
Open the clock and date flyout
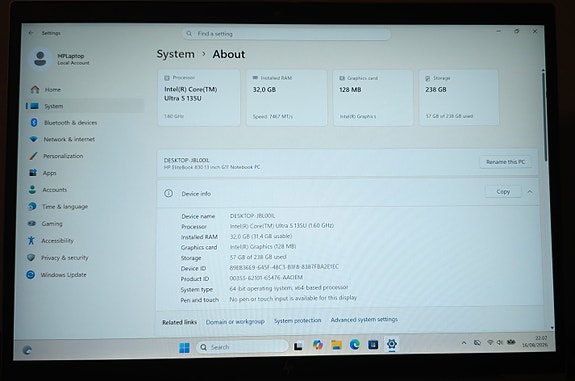click(x=535, y=342)
